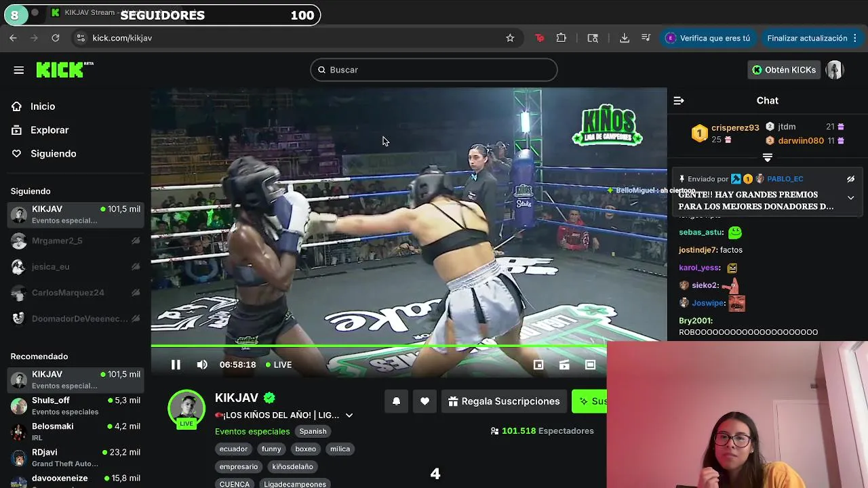The height and width of the screenshot is (488, 868).
Task: Open KIKJAV channel avatar
Action: click(x=186, y=408)
